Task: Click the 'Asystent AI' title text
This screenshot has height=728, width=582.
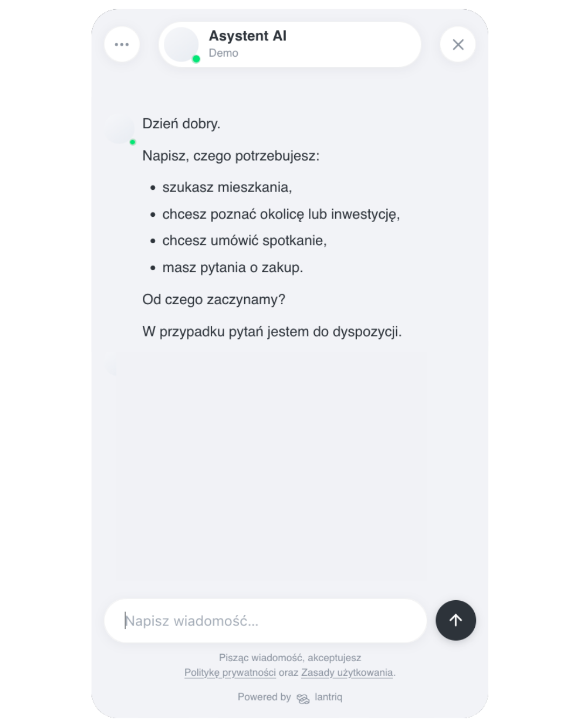Action: [x=248, y=36]
